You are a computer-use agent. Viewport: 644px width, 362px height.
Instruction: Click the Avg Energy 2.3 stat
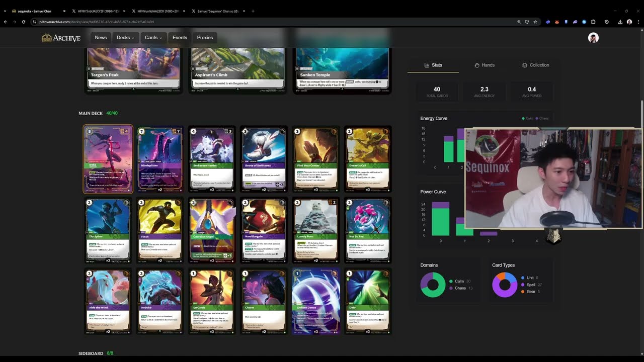pyautogui.click(x=484, y=92)
